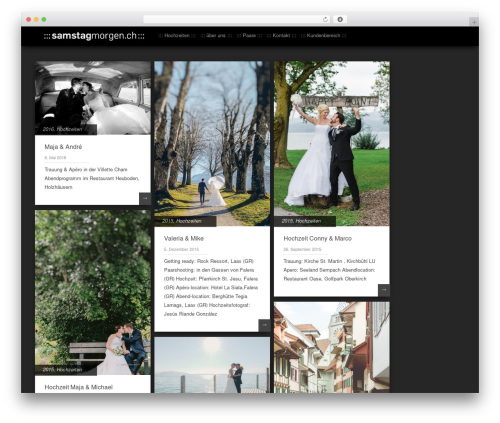Open a new tab with the plus button
The image size is (500, 423).
[x=474, y=22]
